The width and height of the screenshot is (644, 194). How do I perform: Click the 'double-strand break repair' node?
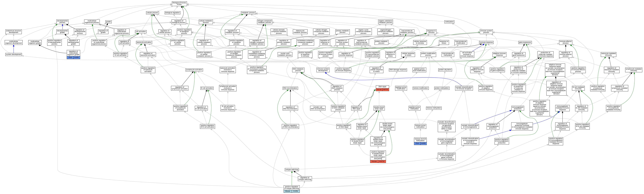[x=379, y=108]
